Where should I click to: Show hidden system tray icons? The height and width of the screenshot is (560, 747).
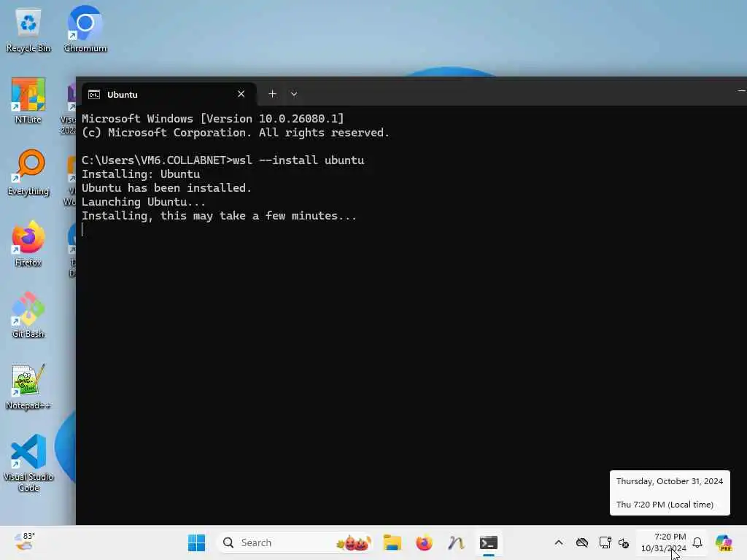pos(559,542)
